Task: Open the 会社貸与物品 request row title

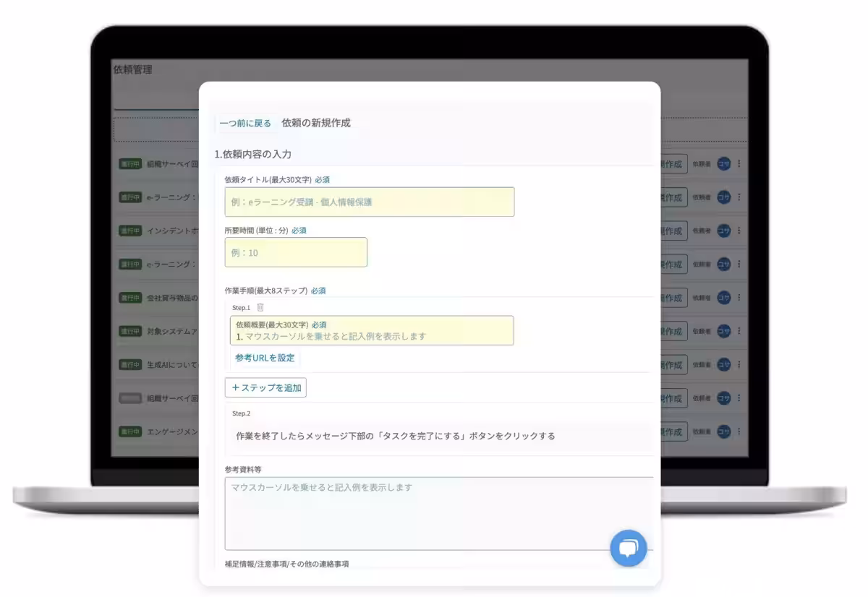Action: point(172,297)
